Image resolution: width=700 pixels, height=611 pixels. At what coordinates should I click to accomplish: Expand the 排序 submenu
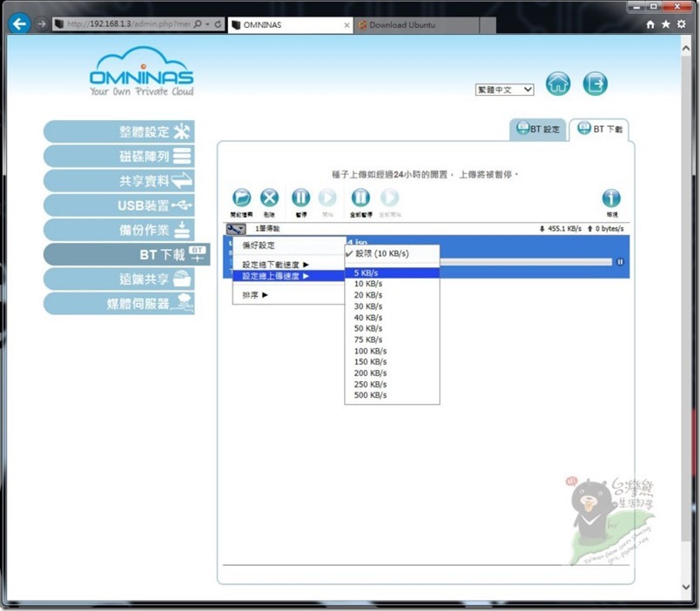289,295
